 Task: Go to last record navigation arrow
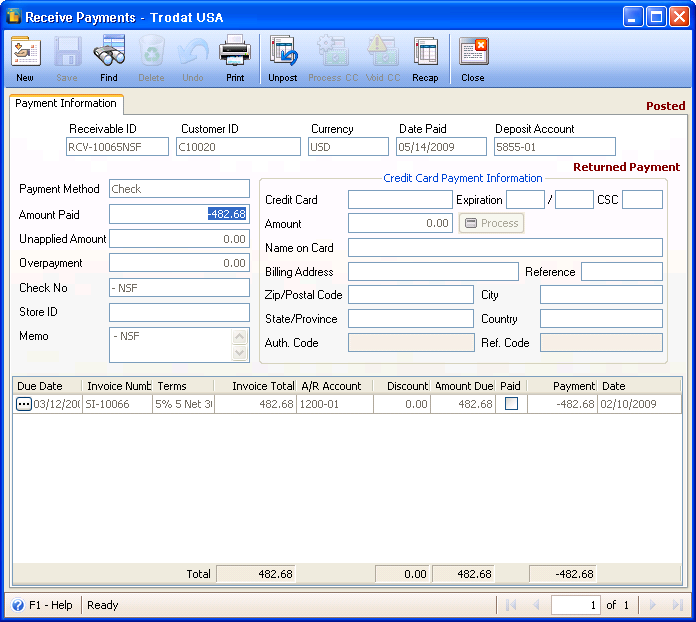pyautogui.click(x=677, y=605)
